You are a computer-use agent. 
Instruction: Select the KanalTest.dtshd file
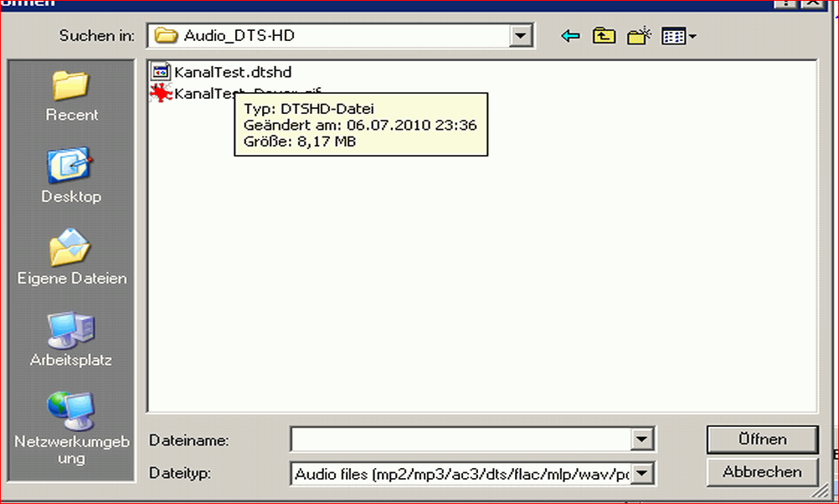click(232, 72)
